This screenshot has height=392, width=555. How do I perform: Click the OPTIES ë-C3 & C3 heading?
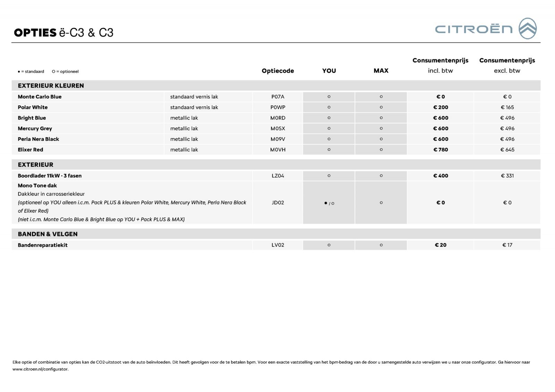coord(64,33)
